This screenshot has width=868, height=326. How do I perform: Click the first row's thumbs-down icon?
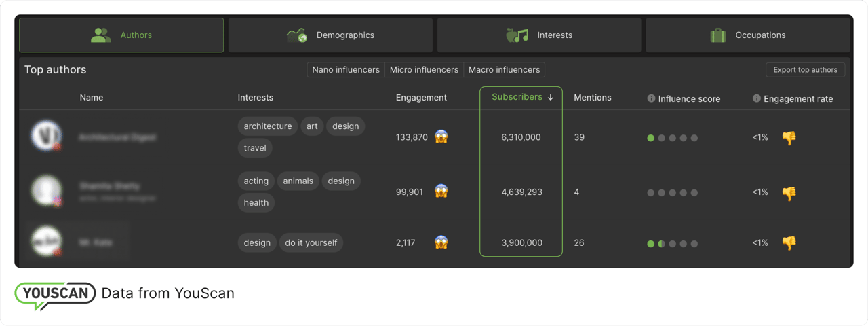(789, 138)
